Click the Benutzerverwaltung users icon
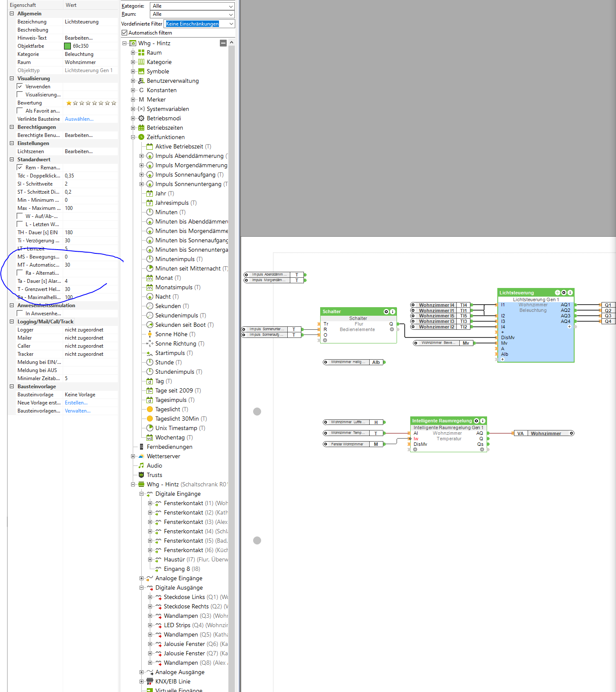616x692 pixels. 141,81
